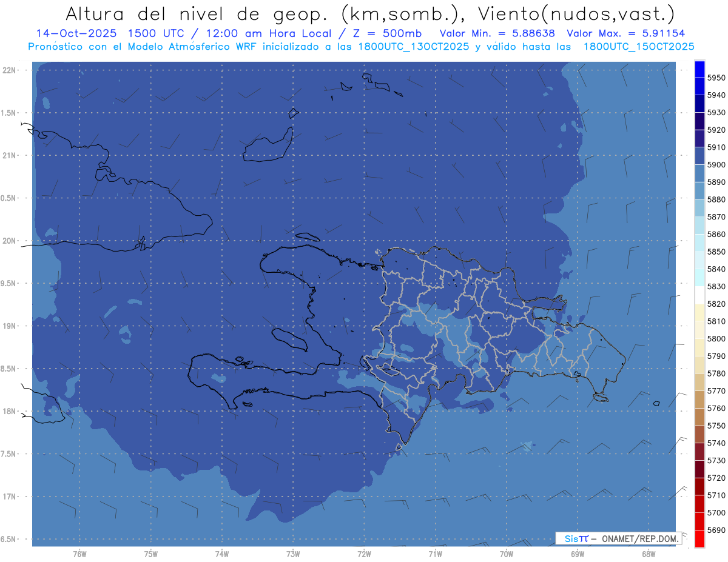The image size is (728, 562).
Task: Click the 68W longitude axis label
Action: [648, 554]
